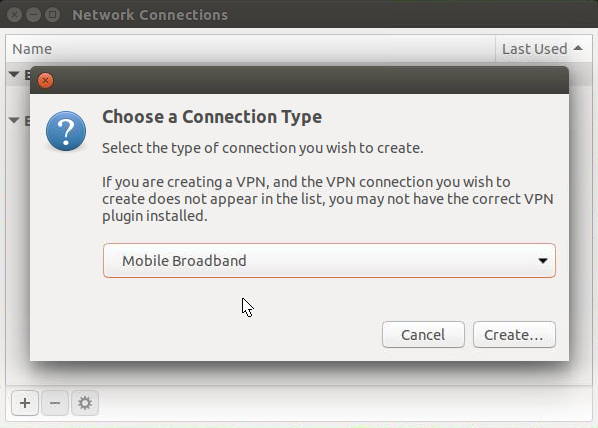
Task: Click the Choose a Connection Type heading
Action: (212, 117)
